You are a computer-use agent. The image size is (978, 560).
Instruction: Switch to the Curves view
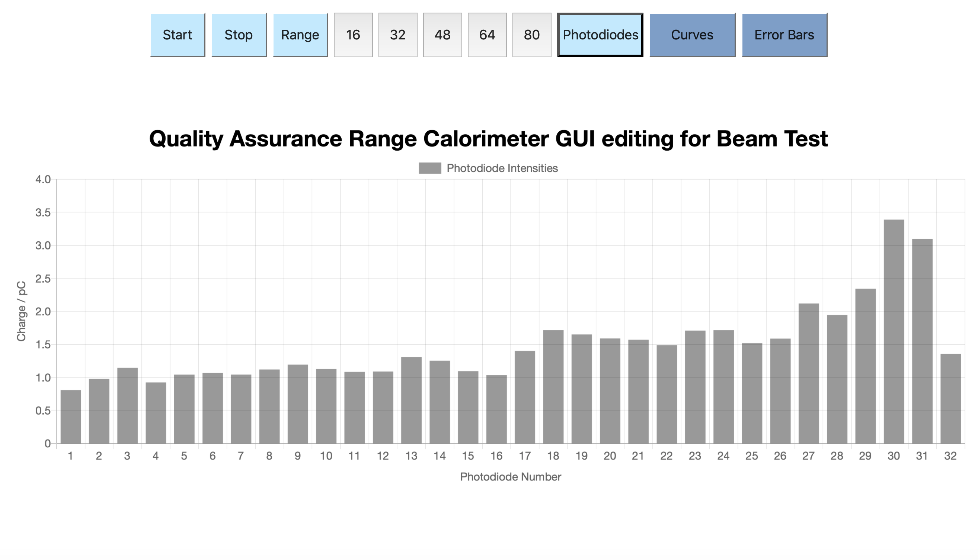pos(692,35)
